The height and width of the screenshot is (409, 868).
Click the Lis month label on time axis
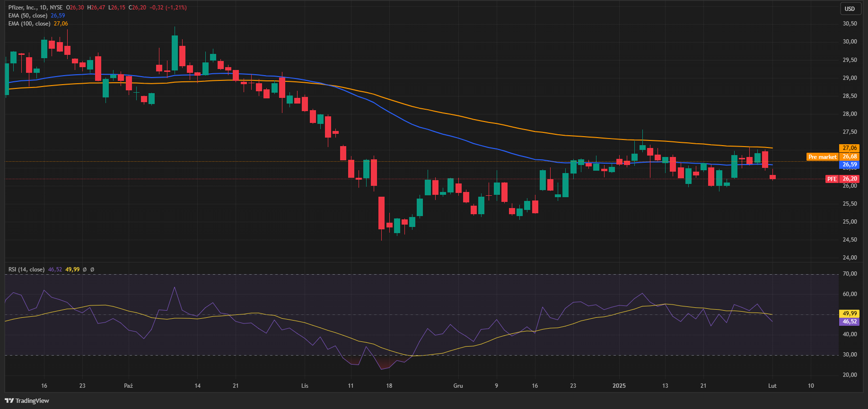pos(305,386)
